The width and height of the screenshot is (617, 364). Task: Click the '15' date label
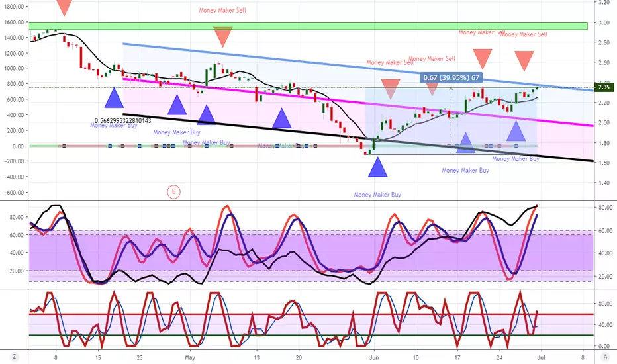98,357
